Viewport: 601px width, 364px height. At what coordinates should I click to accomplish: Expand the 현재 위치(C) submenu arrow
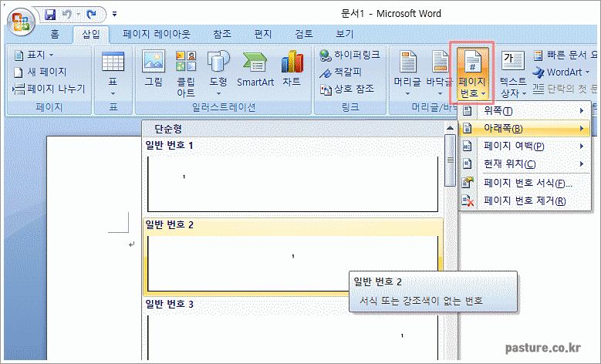[x=582, y=164]
